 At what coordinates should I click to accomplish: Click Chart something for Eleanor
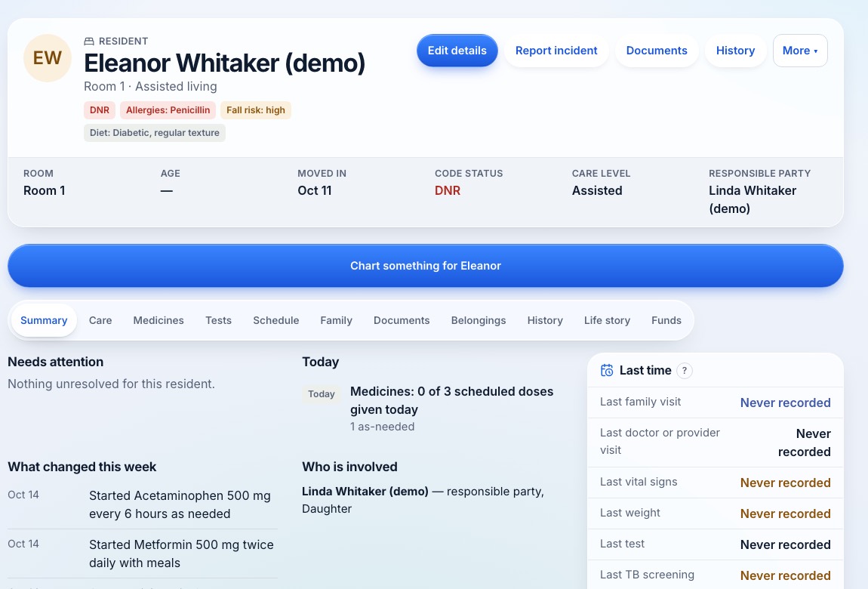click(x=426, y=266)
